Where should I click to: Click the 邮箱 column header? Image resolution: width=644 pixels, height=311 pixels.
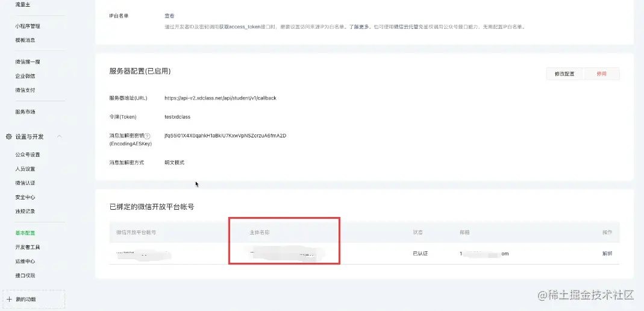coord(464,232)
